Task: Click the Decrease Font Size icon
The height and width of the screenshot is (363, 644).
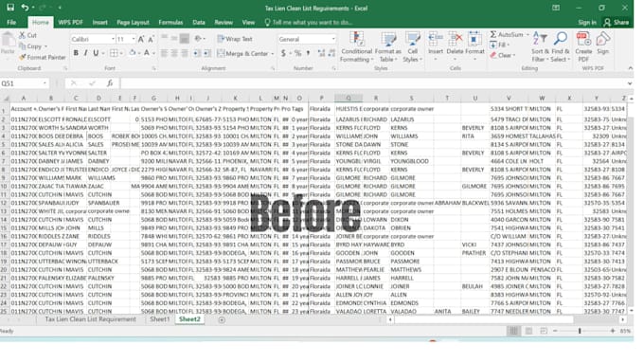Action: click(151, 39)
